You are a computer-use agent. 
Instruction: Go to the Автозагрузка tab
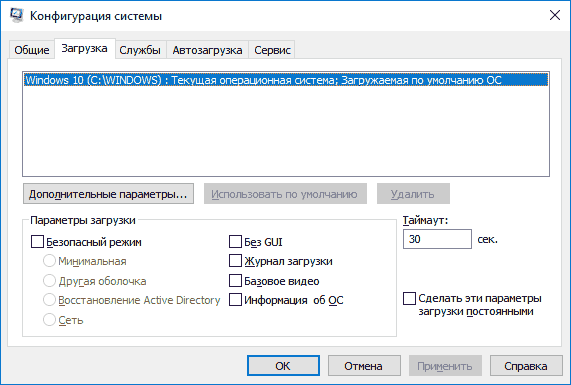pyautogui.click(x=207, y=50)
